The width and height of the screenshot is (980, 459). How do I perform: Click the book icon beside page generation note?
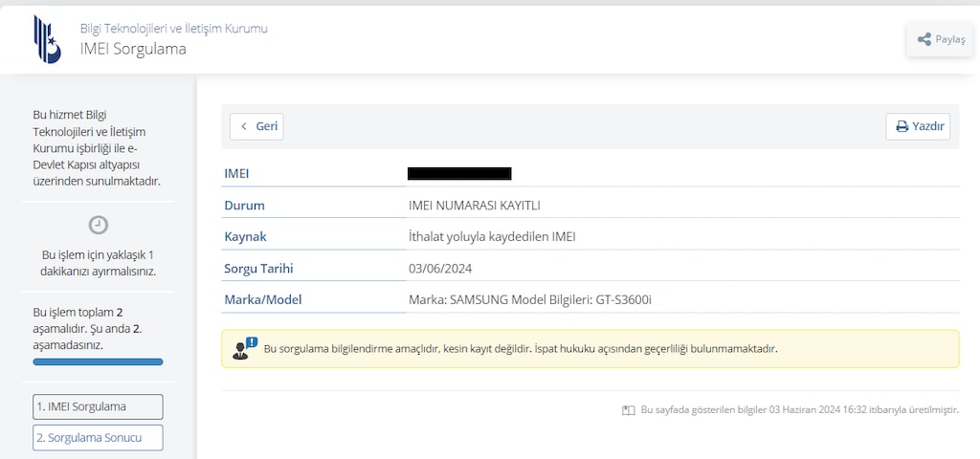click(628, 410)
